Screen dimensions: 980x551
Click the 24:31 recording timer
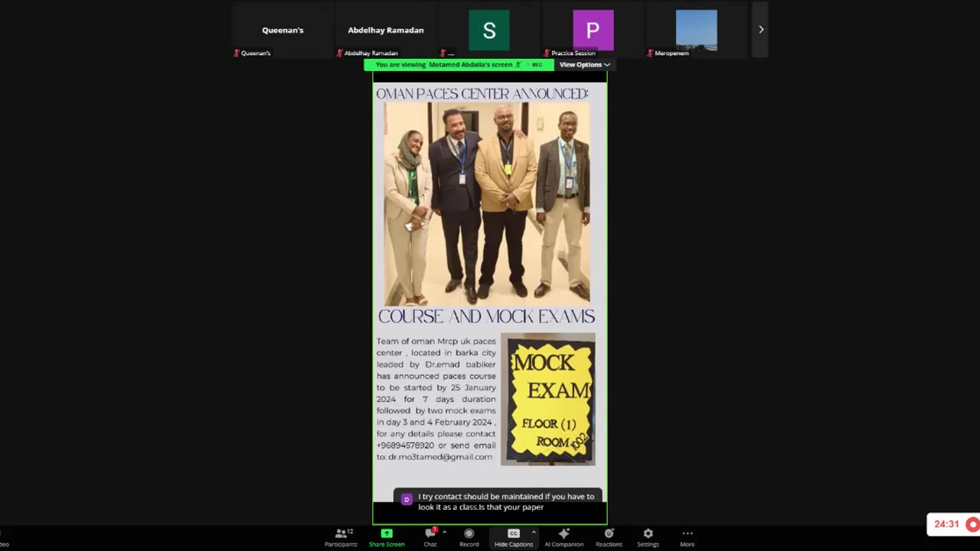click(946, 524)
